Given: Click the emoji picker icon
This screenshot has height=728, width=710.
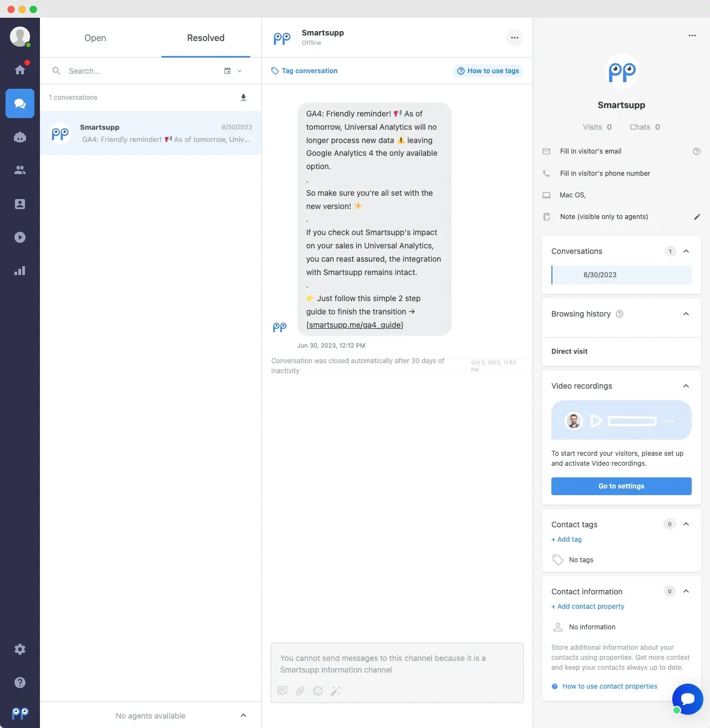Looking at the screenshot, I should pos(318,691).
